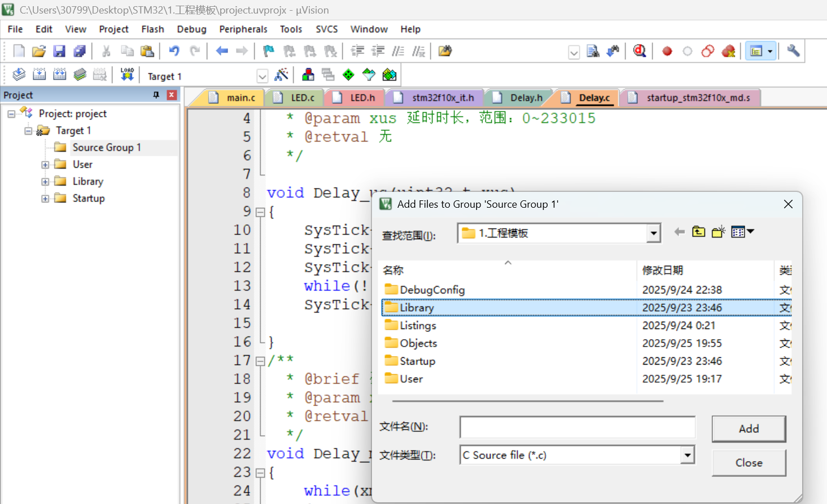Open the Project menu

tap(113, 29)
